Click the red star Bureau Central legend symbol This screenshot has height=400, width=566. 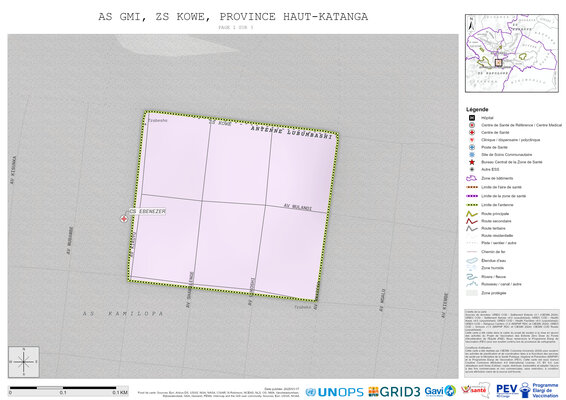click(471, 162)
